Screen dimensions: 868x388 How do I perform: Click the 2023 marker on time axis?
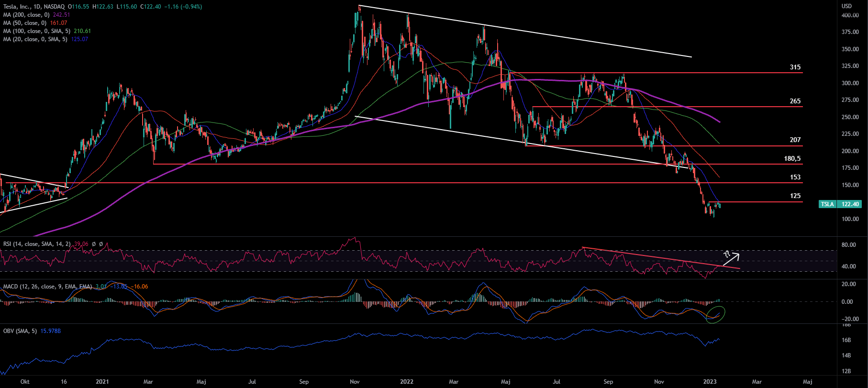pos(710,382)
